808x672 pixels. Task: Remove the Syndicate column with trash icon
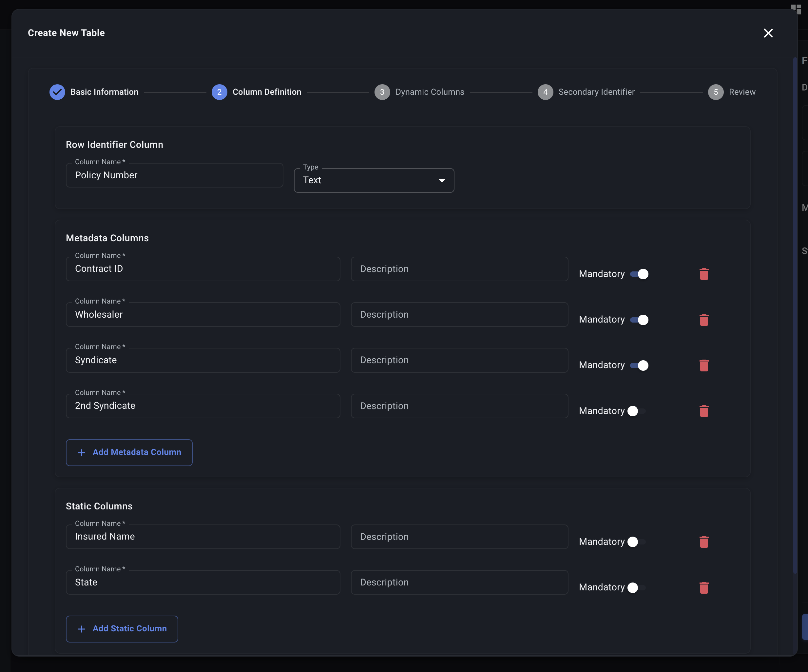pos(704,365)
